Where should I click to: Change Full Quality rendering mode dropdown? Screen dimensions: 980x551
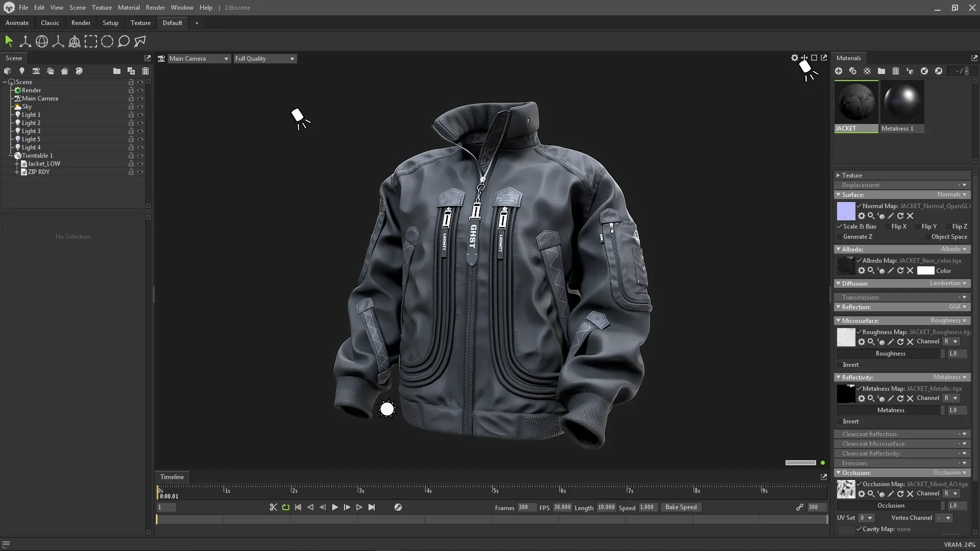264,58
